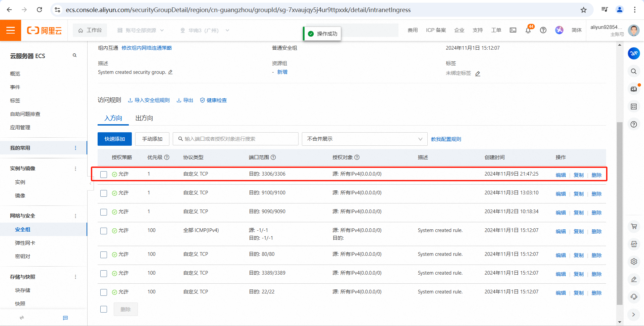Click the colorful AI assistant icon in header
Image resolution: width=644 pixels, height=326 pixels.
(559, 30)
